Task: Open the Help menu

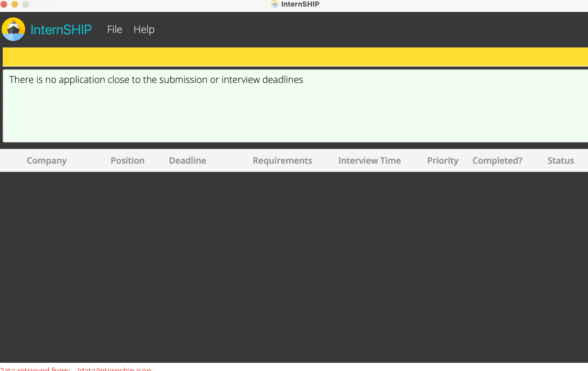Action: click(144, 29)
